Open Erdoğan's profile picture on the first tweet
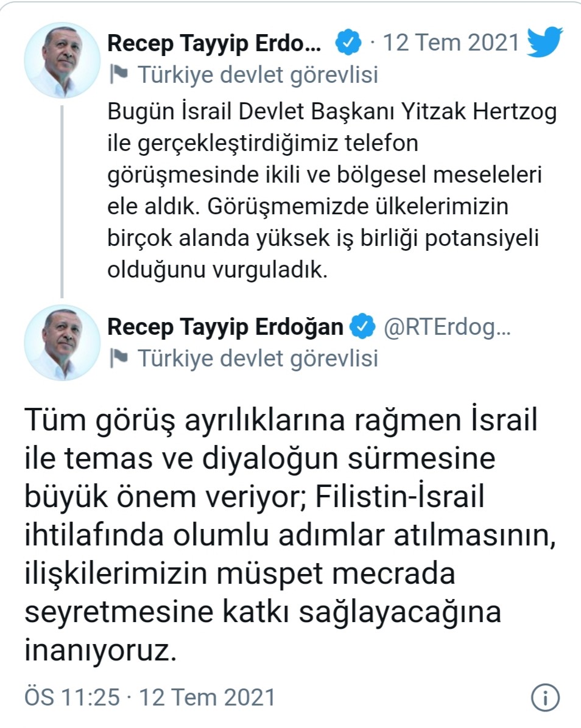The image size is (581, 728). [x=62, y=60]
